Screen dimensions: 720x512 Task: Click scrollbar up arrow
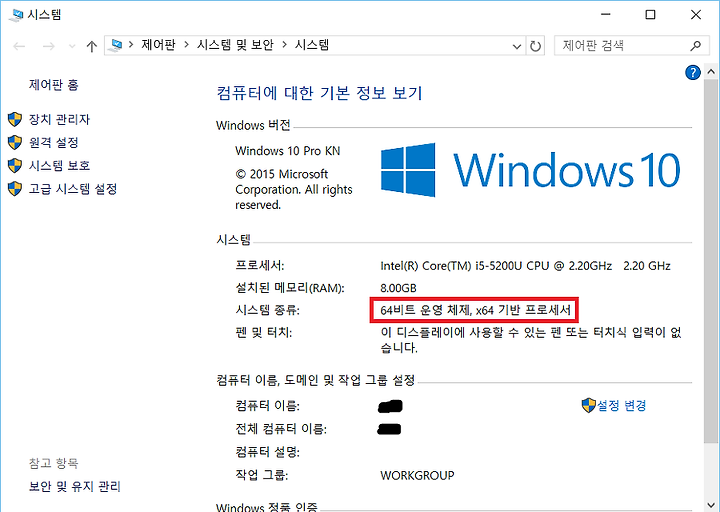pyautogui.click(x=710, y=72)
